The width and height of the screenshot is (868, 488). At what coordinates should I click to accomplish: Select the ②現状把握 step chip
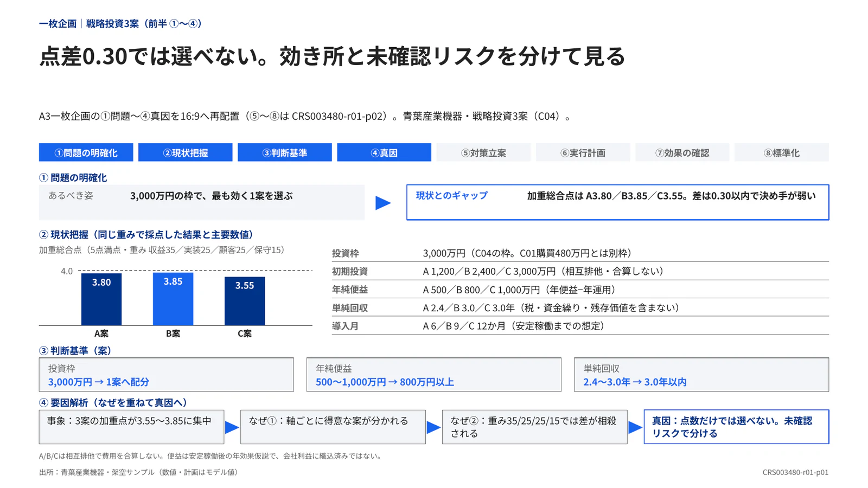186,152
